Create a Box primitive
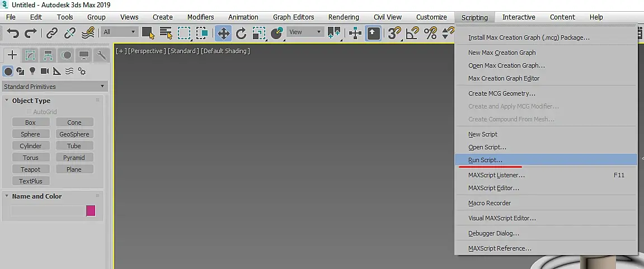 [30, 122]
